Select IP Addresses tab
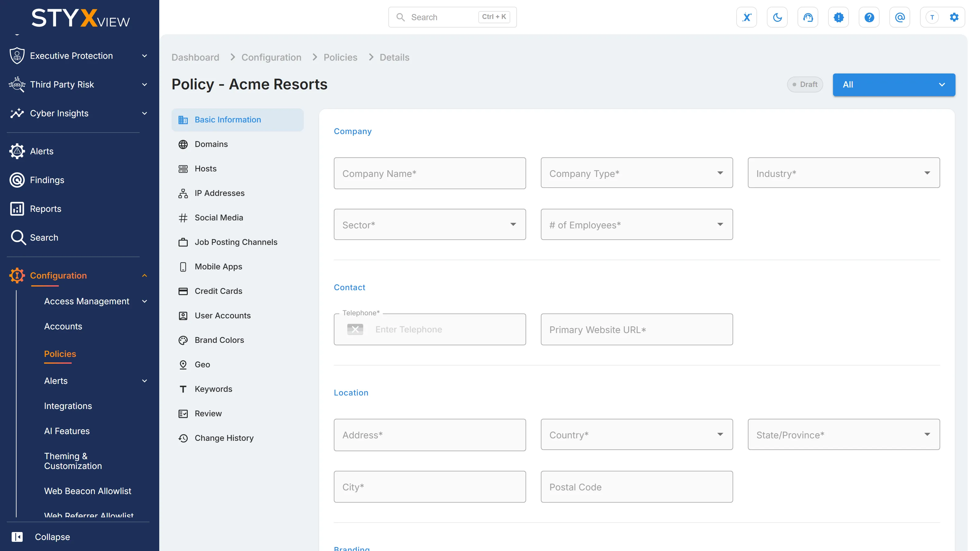The width and height of the screenshot is (980, 551). tap(237, 193)
